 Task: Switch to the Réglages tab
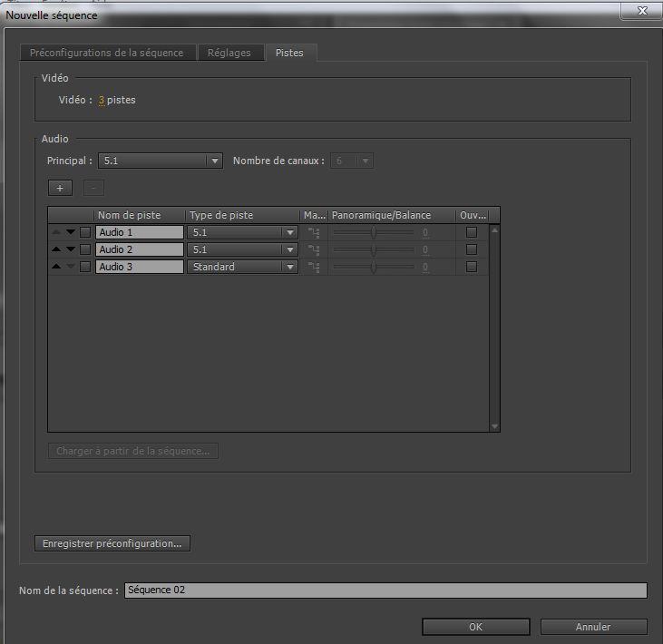coord(229,53)
